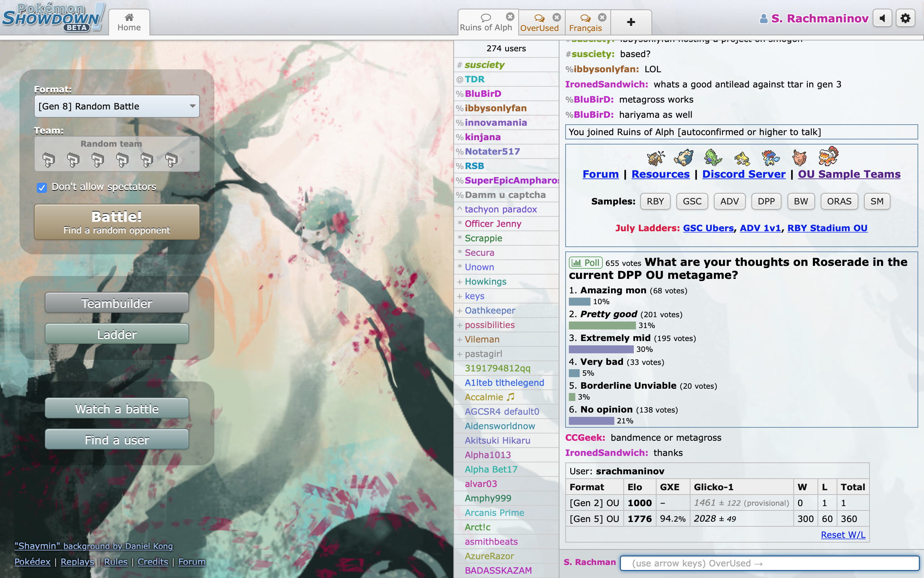Open the Forum link in room intro
The image size is (924, 578).
point(600,174)
